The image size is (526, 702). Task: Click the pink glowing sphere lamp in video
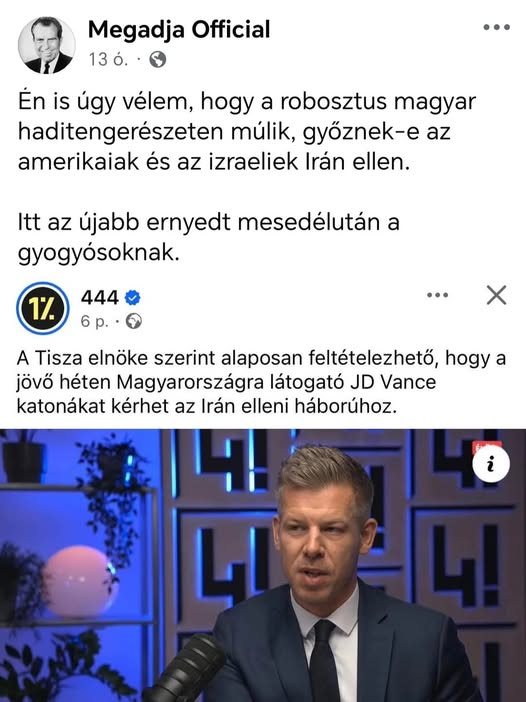(x=81, y=581)
